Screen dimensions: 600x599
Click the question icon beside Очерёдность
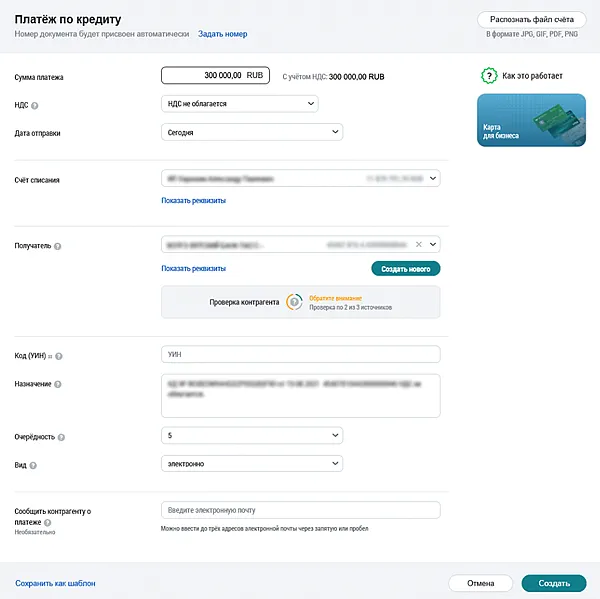63,438
